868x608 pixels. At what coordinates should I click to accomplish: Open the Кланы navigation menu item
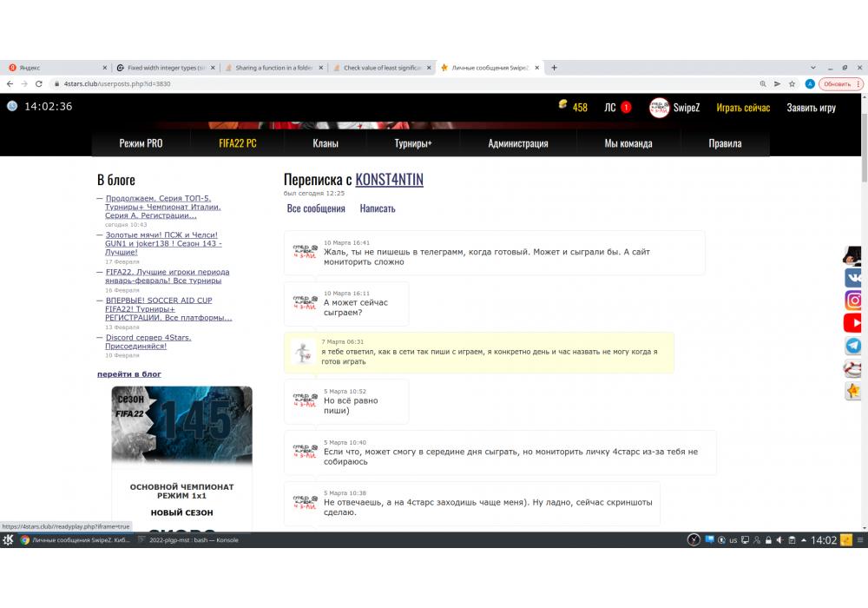point(325,143)
